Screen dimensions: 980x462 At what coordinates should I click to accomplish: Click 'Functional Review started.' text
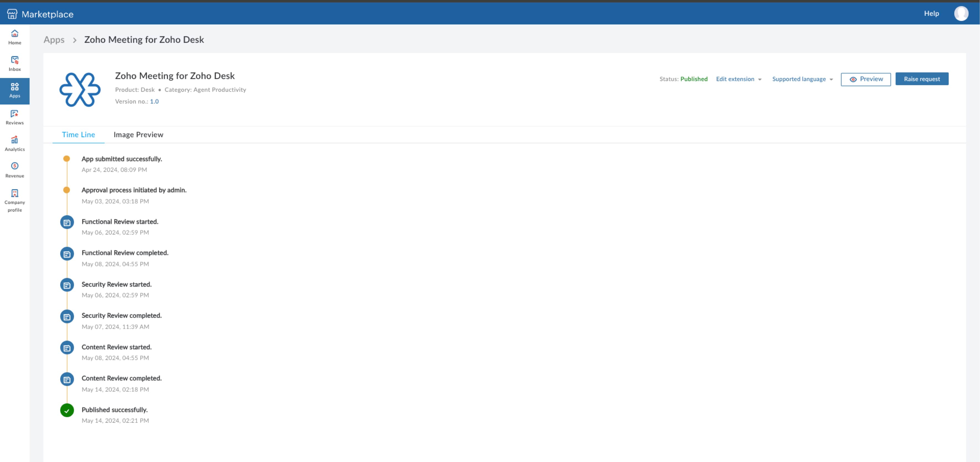coord(120,222)
